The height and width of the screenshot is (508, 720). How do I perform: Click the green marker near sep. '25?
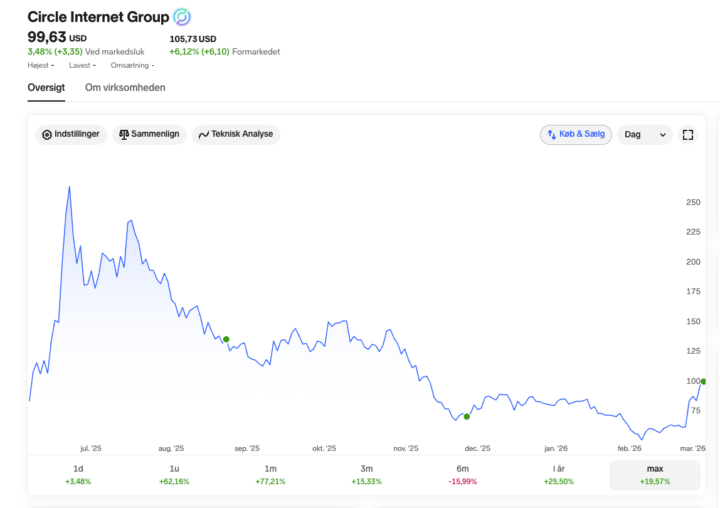click(226, 339)
